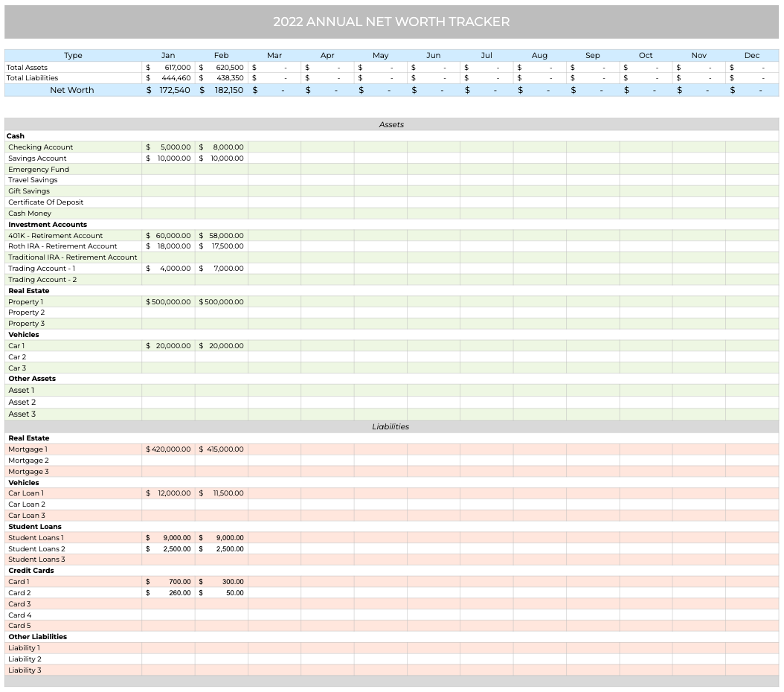
Task: Select the Property 1 label
Action: pos(25,302)
